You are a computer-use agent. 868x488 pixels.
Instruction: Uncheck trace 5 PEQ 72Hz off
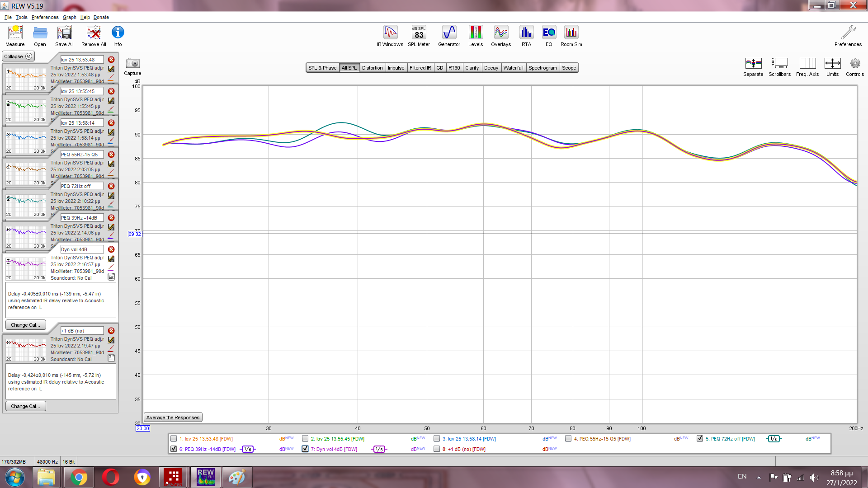pyautogui.click(x=700, y=438)
